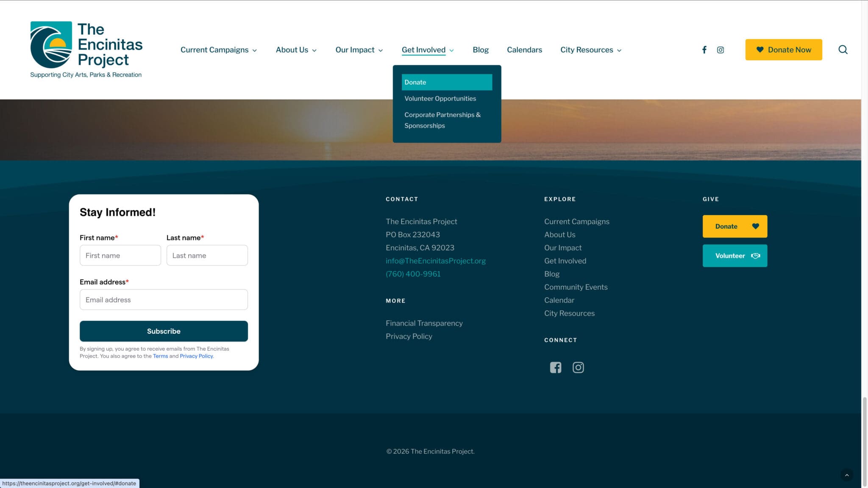The width and height of the screenshot is (868, 488).
Task: Click in the First name field
Action: [x=120, y=255]
